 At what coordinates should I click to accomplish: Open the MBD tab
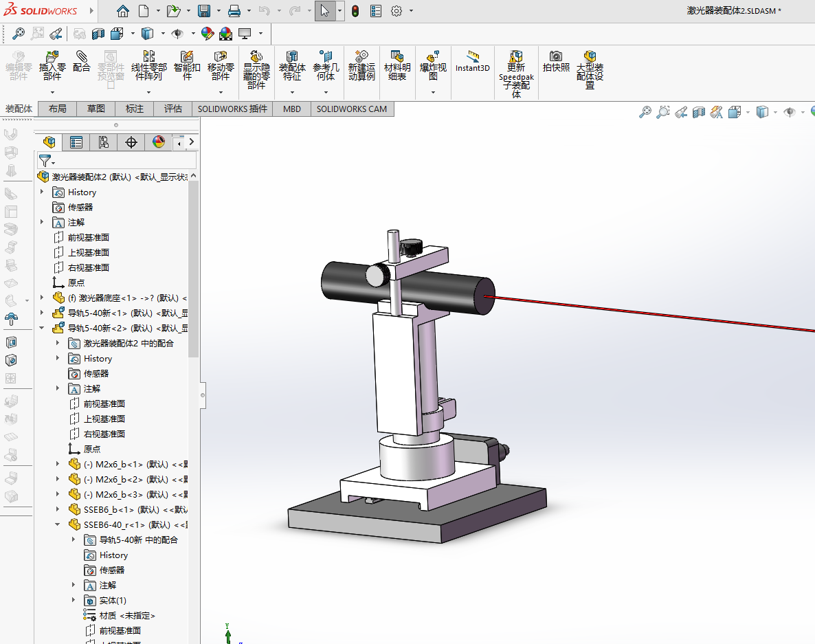[x=291, y=109]
